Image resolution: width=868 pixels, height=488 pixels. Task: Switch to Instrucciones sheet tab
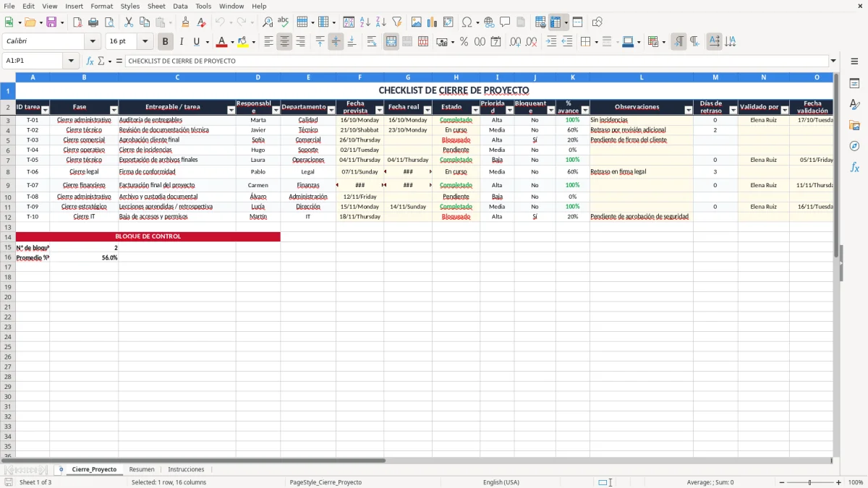coord(186,469)
